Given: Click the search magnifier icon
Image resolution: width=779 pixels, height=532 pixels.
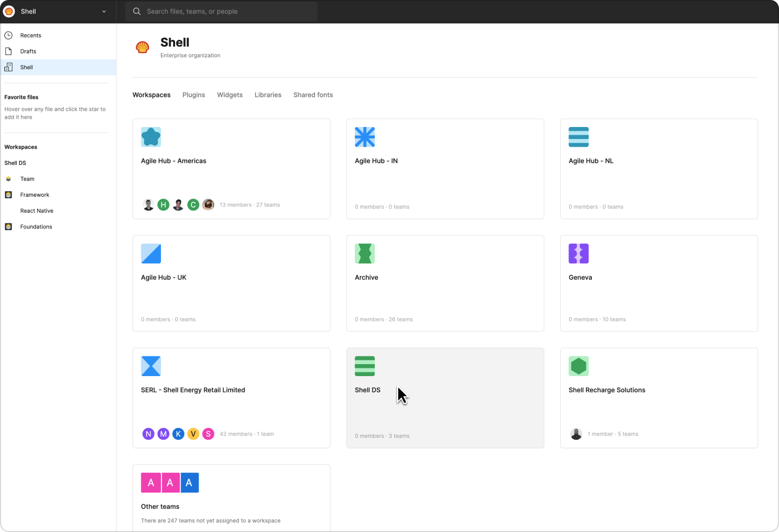Looking at the screenshot, I should [137, 11].
